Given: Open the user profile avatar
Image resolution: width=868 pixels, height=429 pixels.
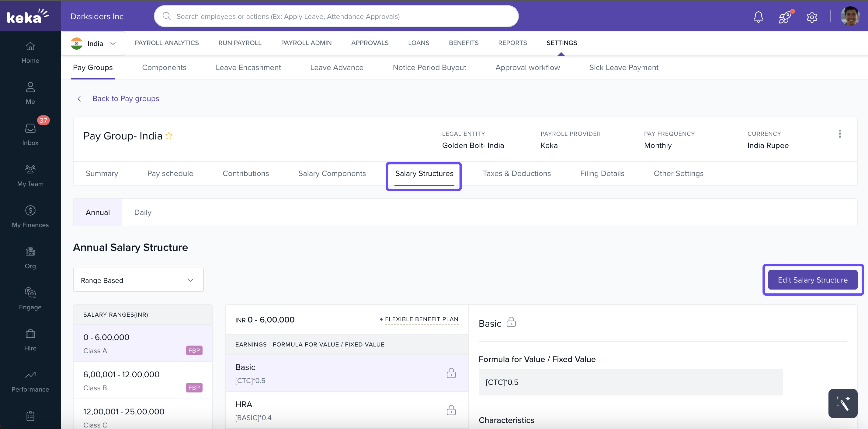Looking at the screenshot, I should 849,16.
